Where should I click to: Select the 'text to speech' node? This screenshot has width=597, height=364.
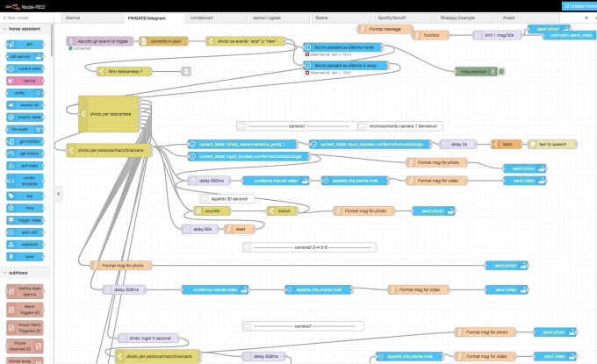tap(552, 144)
